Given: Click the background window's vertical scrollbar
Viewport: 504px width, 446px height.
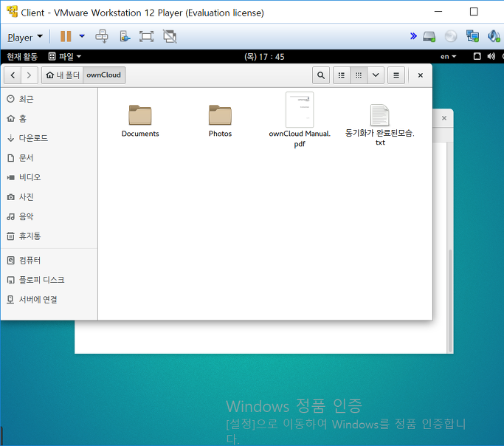Looking at the screenshot, I should (450, 301).
